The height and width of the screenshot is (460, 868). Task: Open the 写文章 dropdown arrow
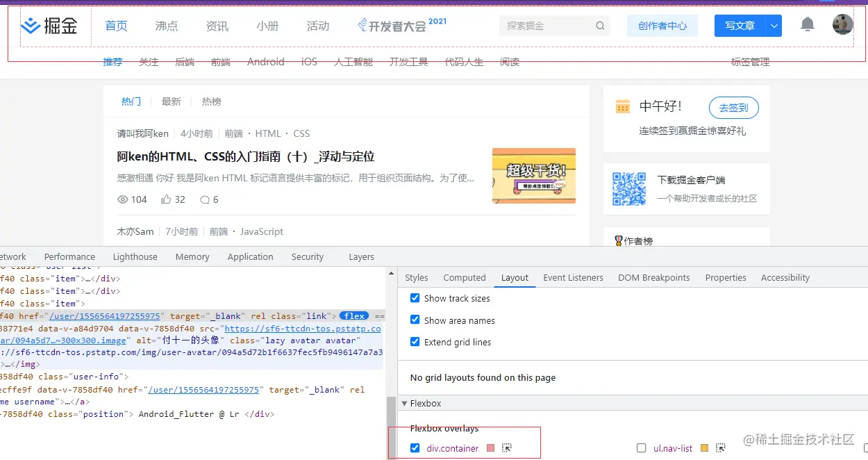coord(774,26)
